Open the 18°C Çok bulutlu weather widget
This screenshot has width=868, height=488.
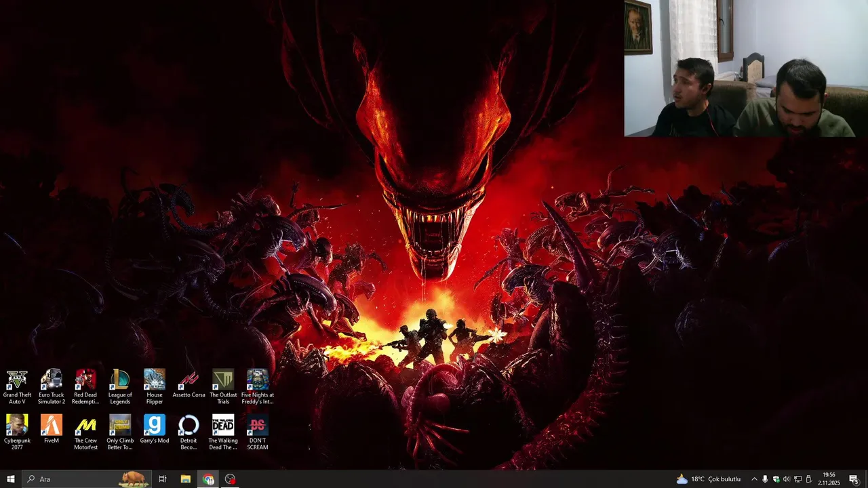(709, 479)
